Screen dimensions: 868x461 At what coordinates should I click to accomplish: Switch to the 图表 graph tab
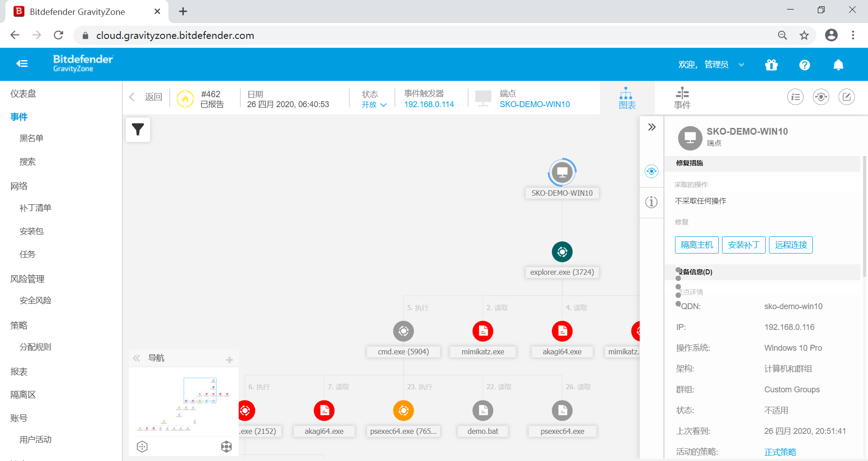pyautogui.click(x=627, y=98)
